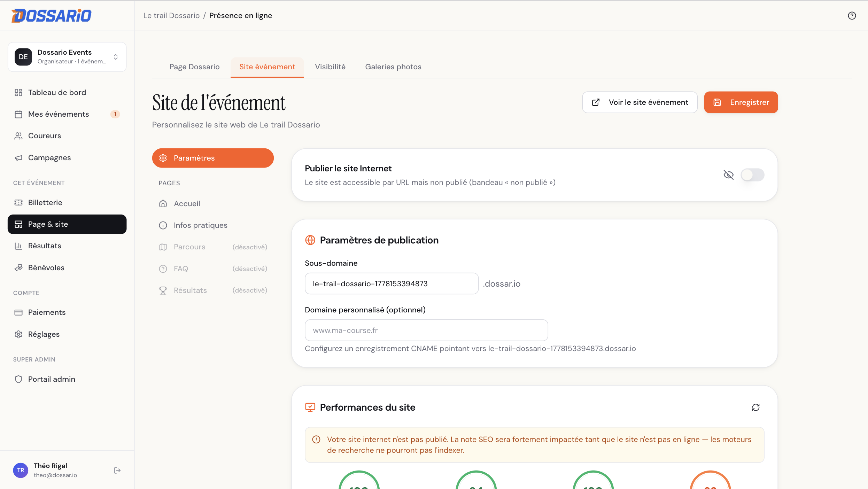Click the Présence en ligne breadcrumb text
868x489 pixels.
pos(241,16)
